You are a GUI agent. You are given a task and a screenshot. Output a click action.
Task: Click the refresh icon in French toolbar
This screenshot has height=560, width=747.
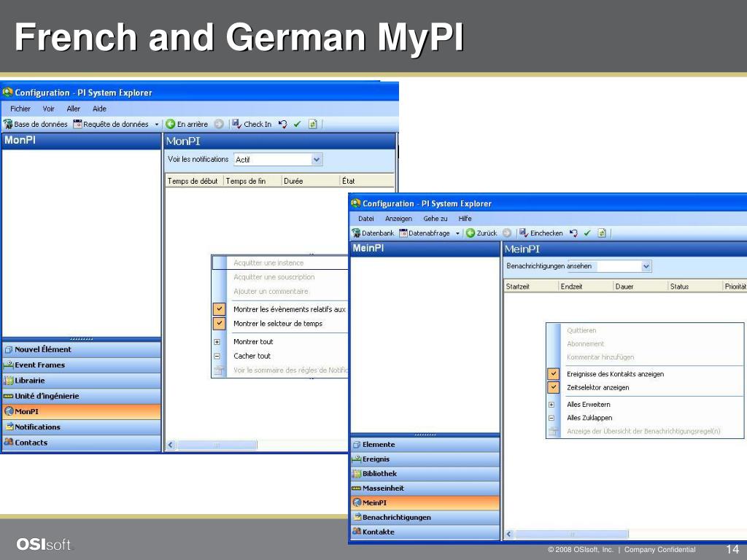pos(312,124)
